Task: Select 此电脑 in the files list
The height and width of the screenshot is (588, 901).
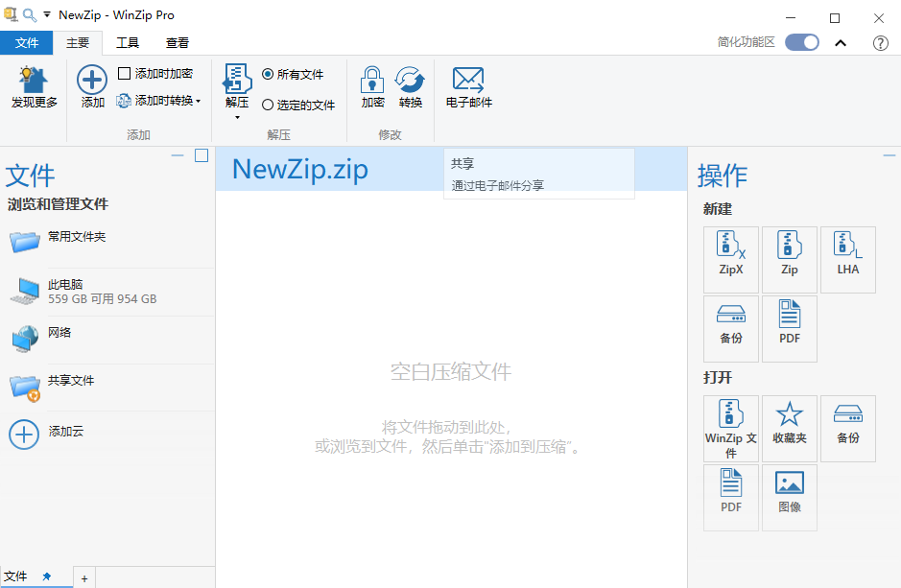Action: [65, 285]
